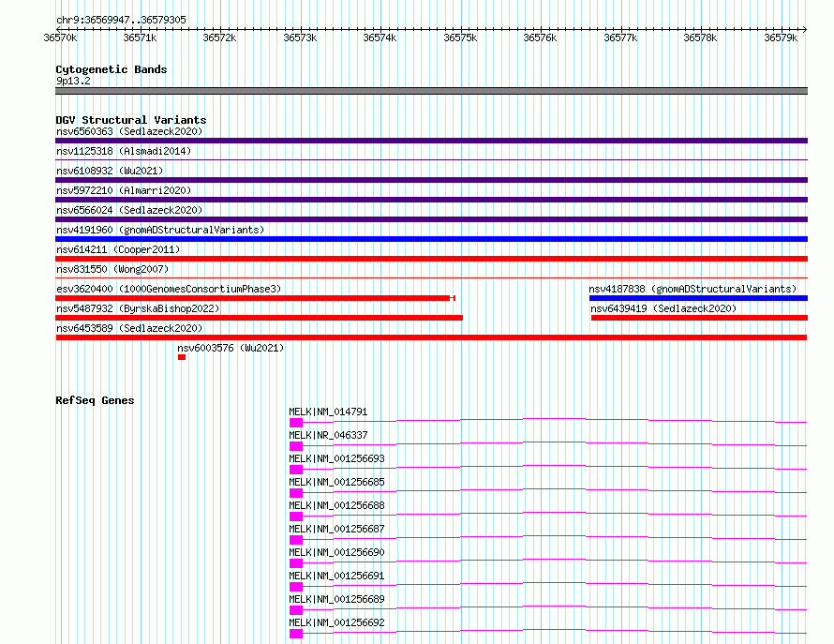The height and width of the screenshot is (644, 834).
Task: Click the 36572k ruler tick label
Action: 219,37
